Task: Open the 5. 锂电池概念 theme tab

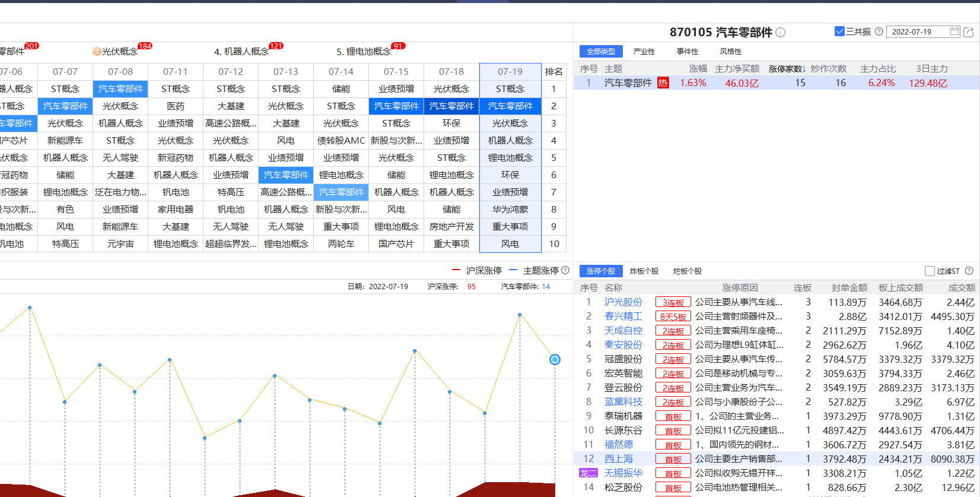Action: click(364, 52)
